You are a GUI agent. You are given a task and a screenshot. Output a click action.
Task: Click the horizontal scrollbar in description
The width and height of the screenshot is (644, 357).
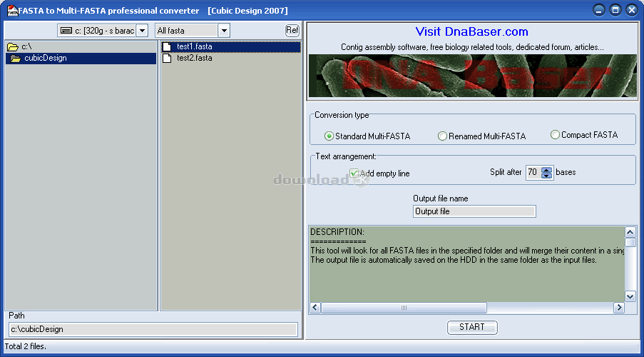(404, 308)
